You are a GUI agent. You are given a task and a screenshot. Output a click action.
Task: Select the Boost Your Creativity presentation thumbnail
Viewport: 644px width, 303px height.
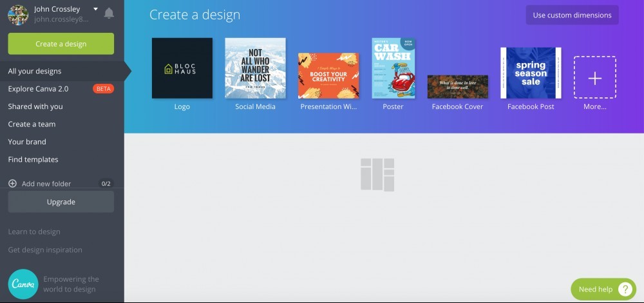pos(328,75)
